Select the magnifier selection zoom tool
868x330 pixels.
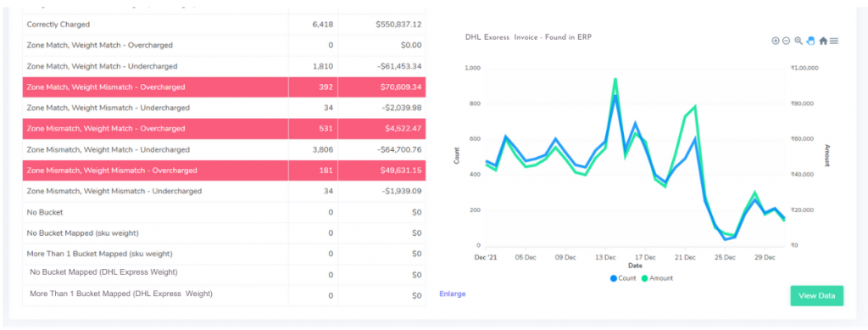tap(798, 41)
